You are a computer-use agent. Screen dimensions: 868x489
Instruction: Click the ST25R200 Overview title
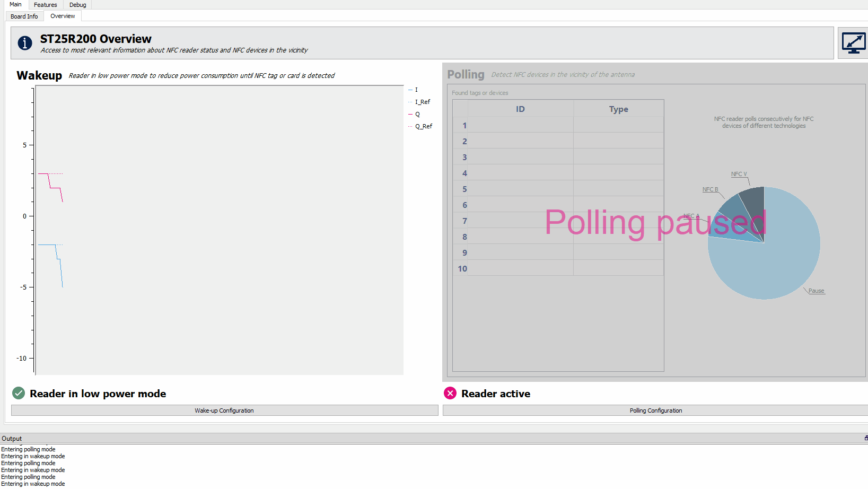tap(96, 39)
